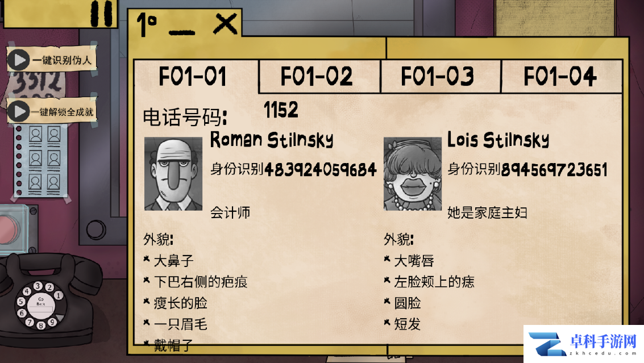The height and width of the screenshot is (363, 644).
Task: Click the folder floor label 1°
Action: coord(147,24)
